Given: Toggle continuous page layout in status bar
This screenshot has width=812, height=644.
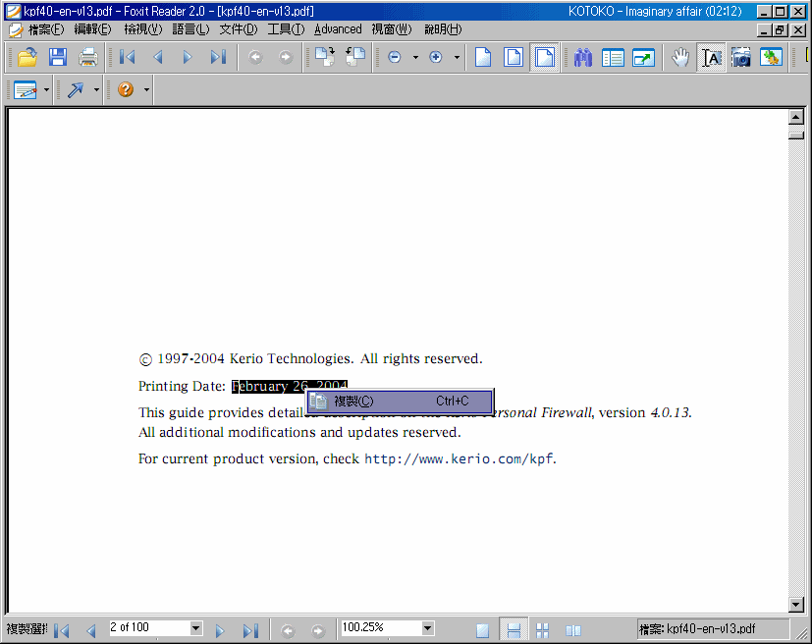Looking at the screenshot, I should [x=512, y=629].
